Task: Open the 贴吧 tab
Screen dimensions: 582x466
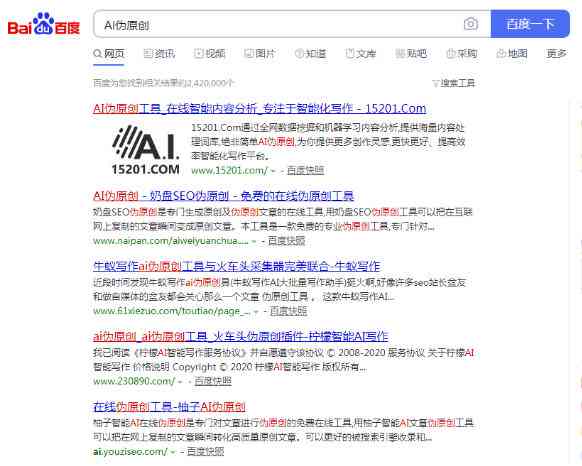Action: [x=411, y=54]
